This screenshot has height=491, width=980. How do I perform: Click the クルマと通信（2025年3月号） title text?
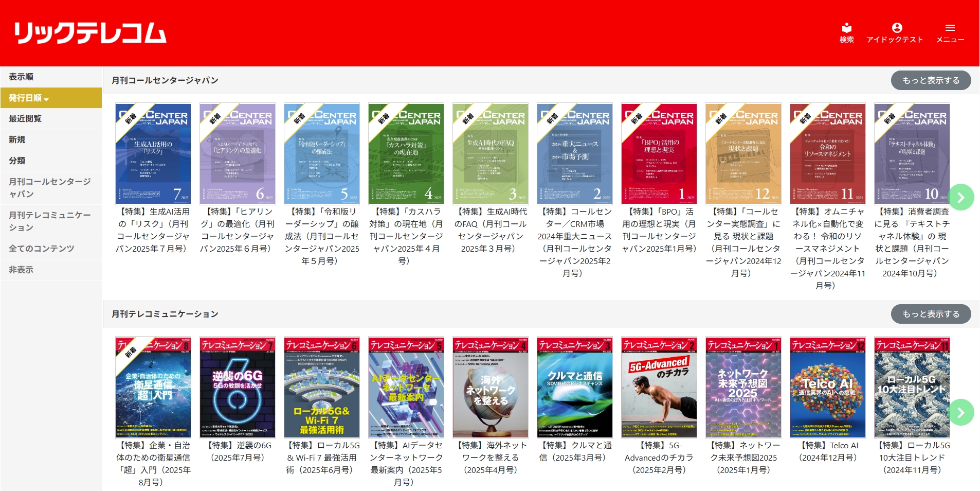tap(575, 451)
